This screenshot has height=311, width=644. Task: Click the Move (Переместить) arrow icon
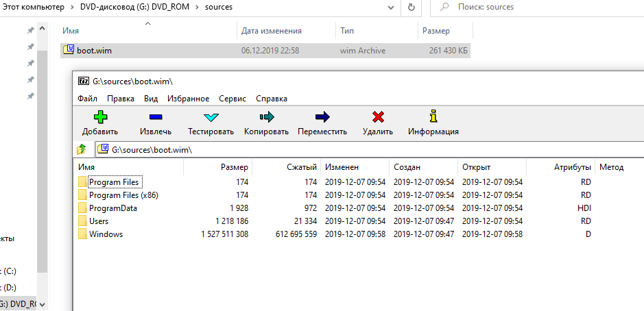click(x=322, y=116)
